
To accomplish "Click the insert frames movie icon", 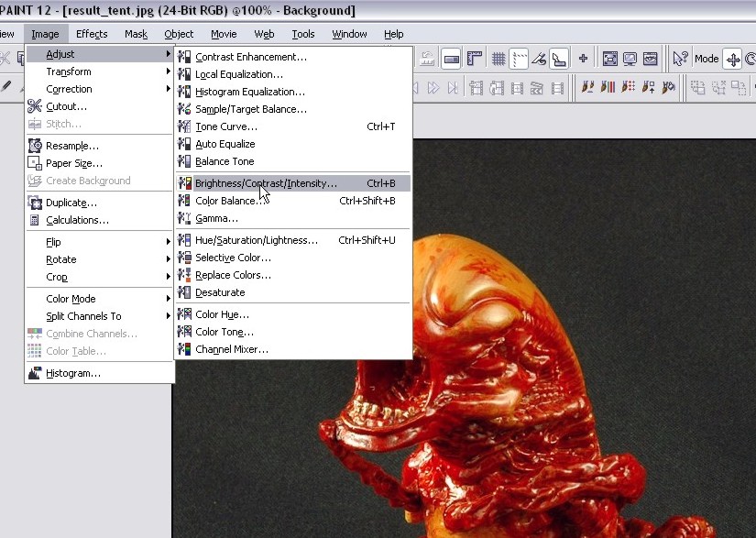I will point(477,88).
